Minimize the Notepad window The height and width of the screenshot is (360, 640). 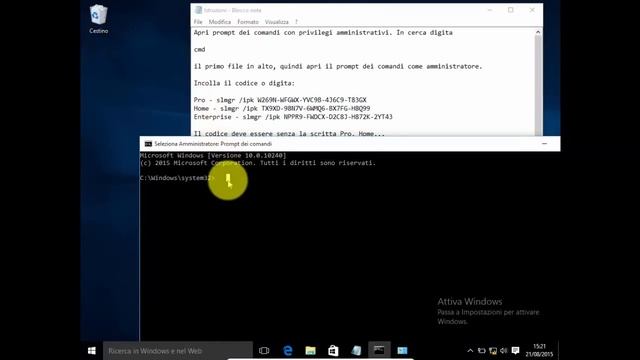(489, 10)
